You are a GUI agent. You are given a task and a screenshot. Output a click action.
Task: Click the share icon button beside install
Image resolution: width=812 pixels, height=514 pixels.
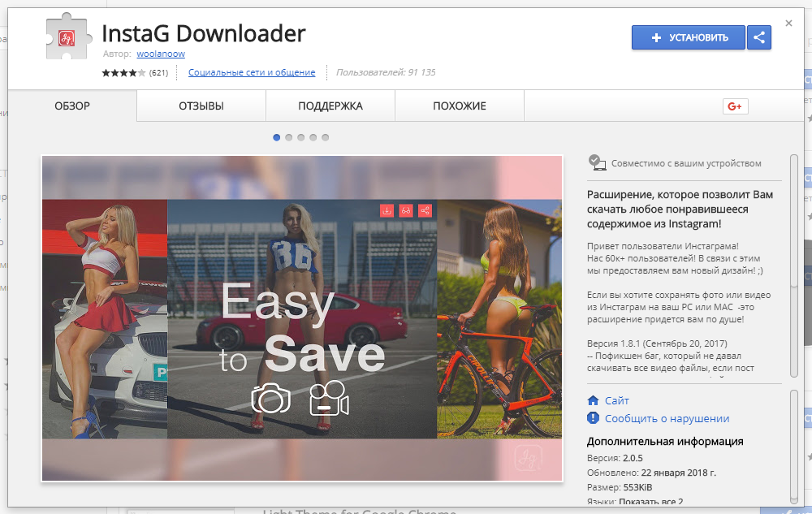pyautogui.click(x=759, y=37)
